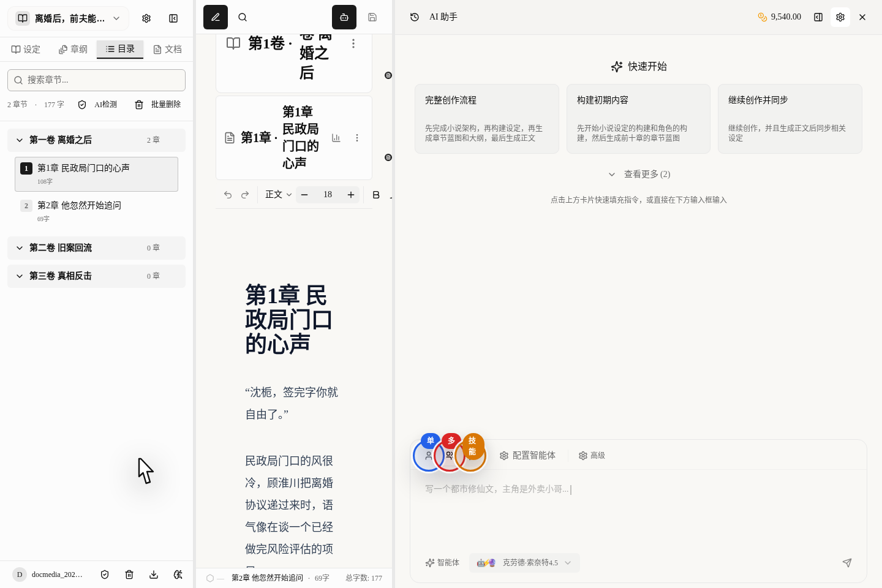This screenshot has width=882, height=588.
Task: Expand 查看更多 (2) in the AI panel
Action: [639, 174]
